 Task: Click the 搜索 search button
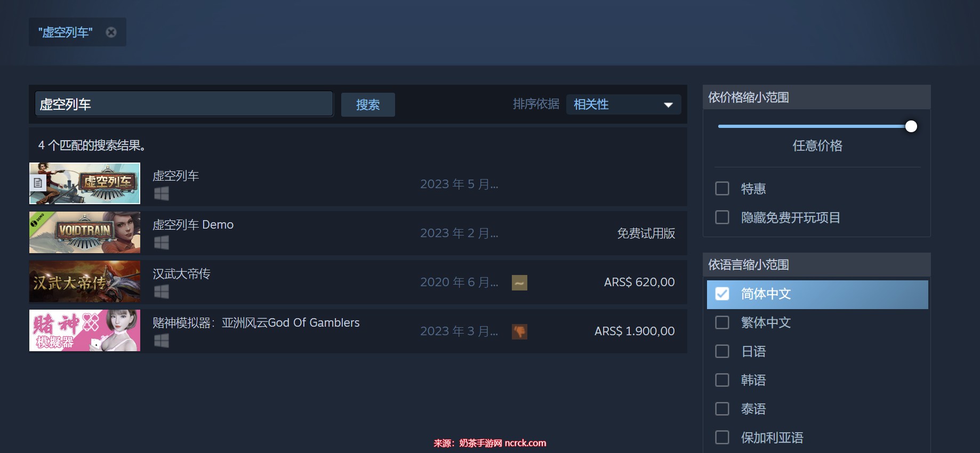click(368, 104)
